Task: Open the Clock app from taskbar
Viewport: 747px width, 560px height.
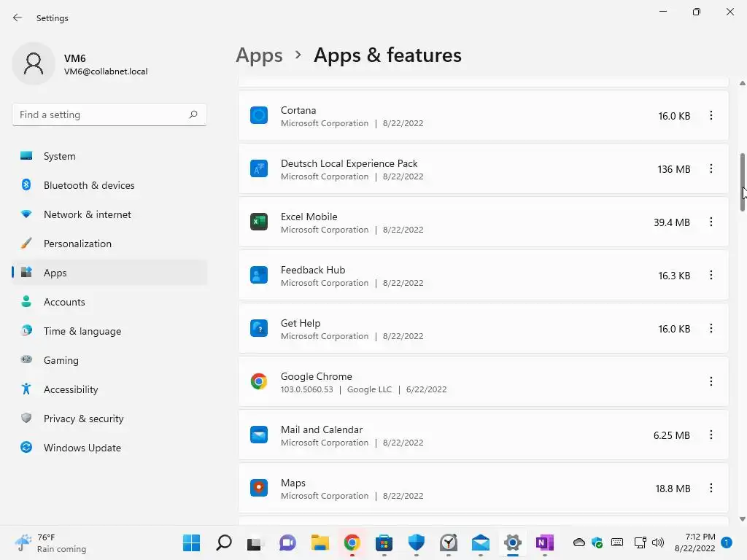Action: (x=449, y=542)
